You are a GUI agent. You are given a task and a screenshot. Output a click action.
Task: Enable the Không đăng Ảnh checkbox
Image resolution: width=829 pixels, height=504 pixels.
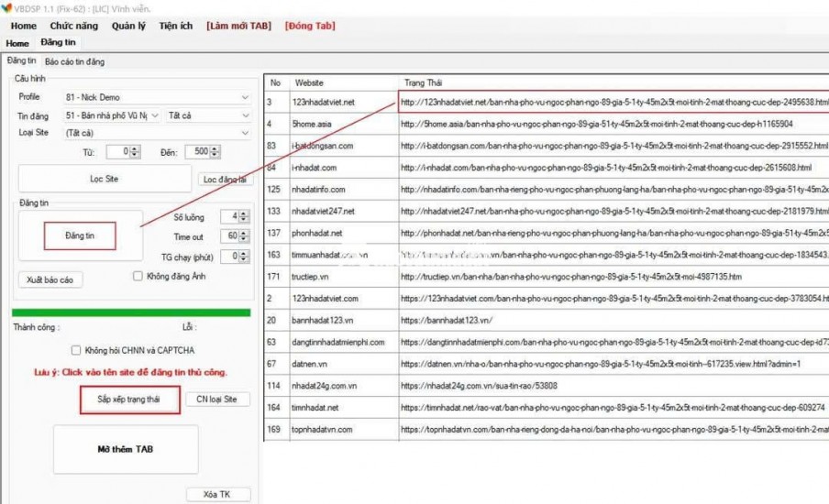coord(138,276)
